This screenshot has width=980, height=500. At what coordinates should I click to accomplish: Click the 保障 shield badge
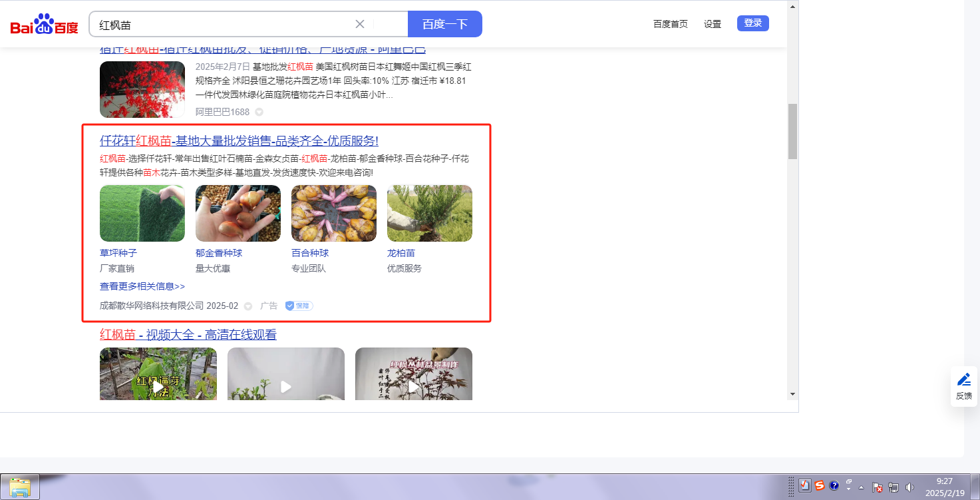[299, 306]
